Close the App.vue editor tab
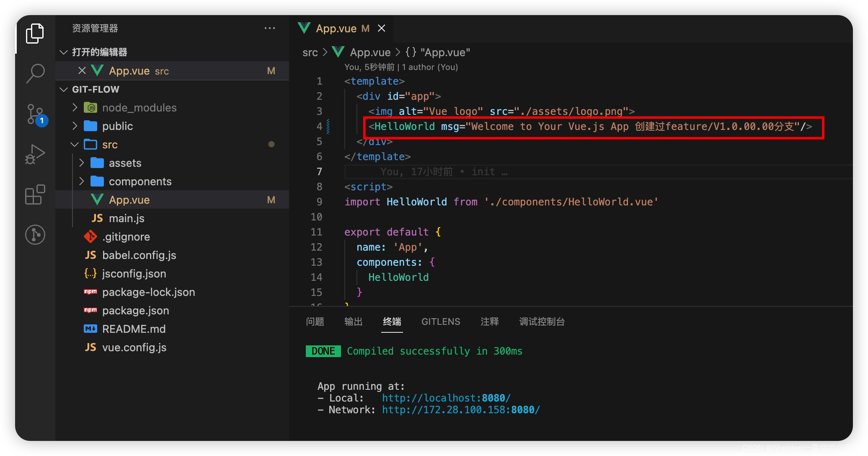 pos(381,28)
